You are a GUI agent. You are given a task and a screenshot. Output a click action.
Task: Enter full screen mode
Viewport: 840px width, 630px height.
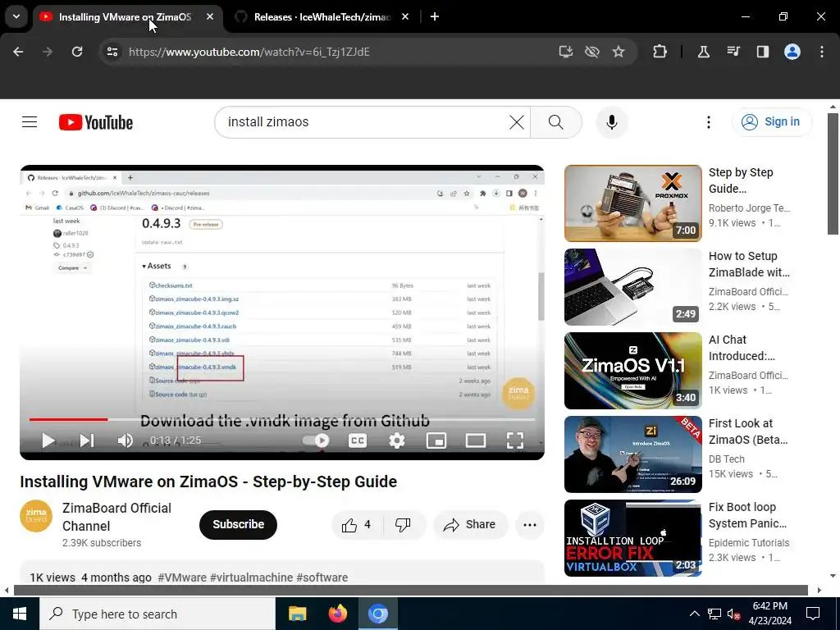515,441
